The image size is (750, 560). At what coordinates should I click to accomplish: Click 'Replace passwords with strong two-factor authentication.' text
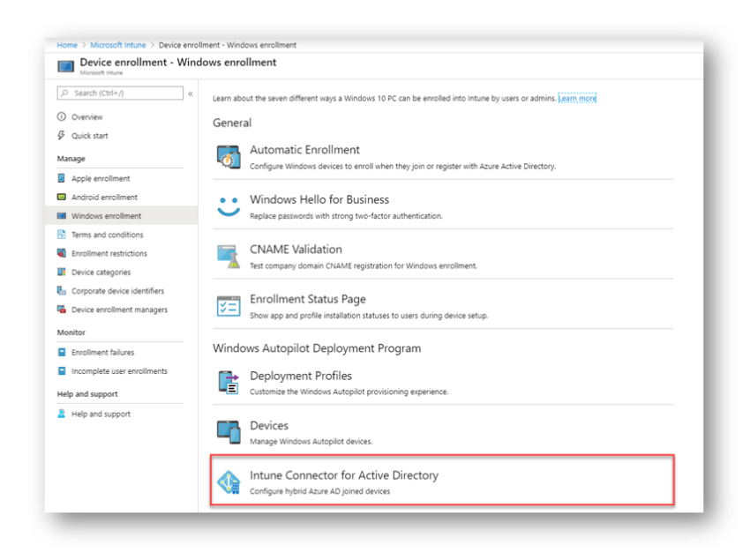[x=346, y=216]
